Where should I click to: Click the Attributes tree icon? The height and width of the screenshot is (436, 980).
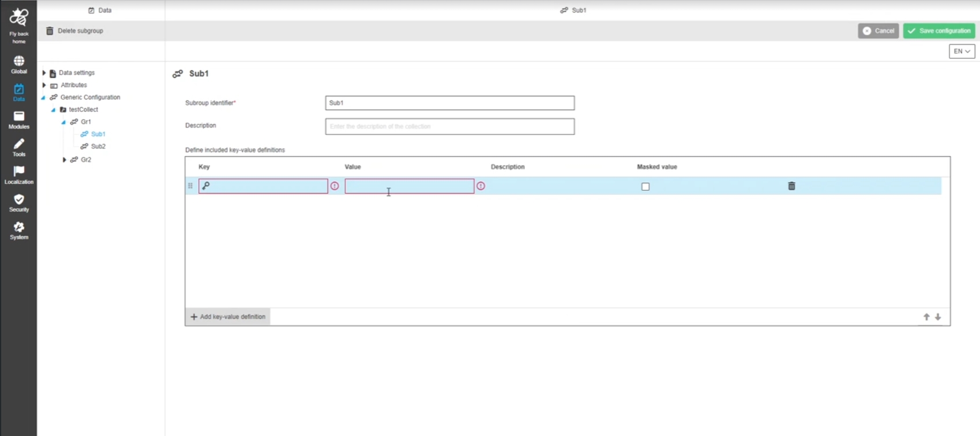coord(54,85)
